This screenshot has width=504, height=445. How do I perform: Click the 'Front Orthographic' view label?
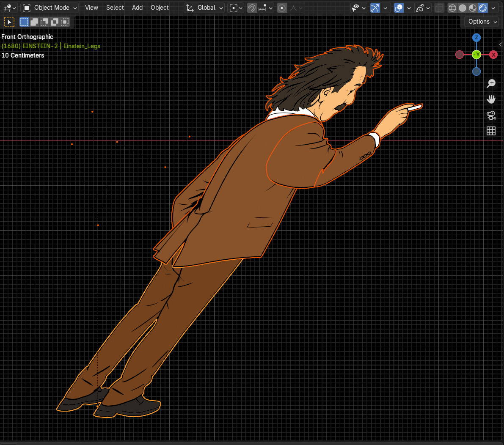(28, 37)
